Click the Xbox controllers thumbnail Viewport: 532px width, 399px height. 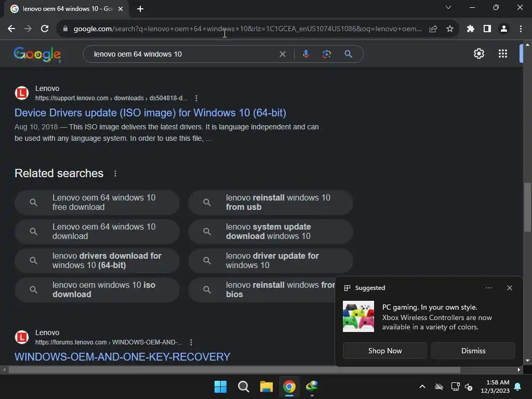pyautogui.click(x=358, y=316)
